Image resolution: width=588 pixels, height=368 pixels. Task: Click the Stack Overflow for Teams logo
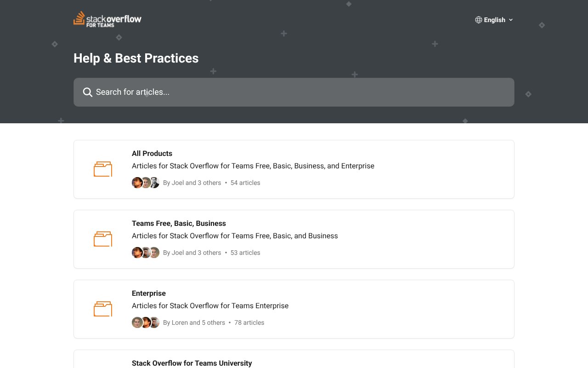(x=107, y=19)
